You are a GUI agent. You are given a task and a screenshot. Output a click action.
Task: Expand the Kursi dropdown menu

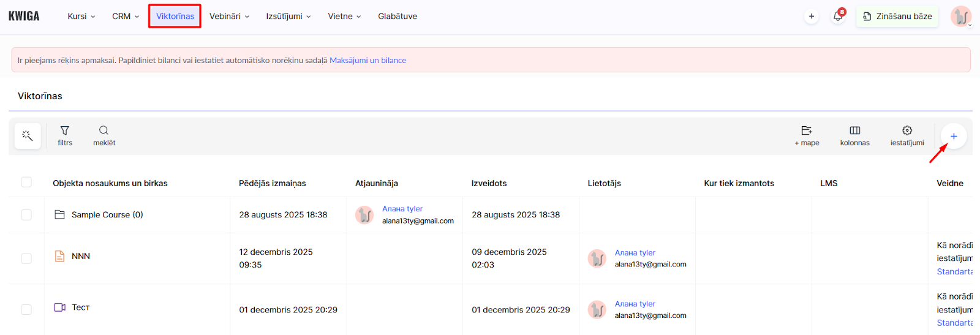(81, 17)
